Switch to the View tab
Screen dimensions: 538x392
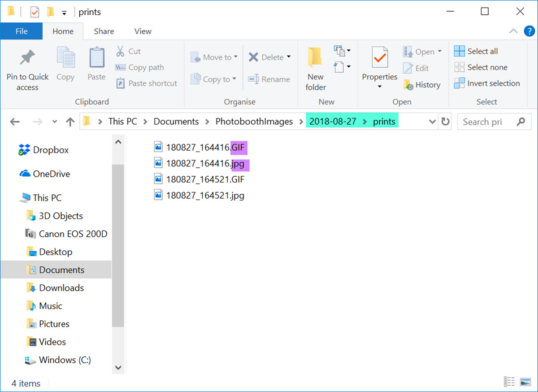[x=143, y=31]
